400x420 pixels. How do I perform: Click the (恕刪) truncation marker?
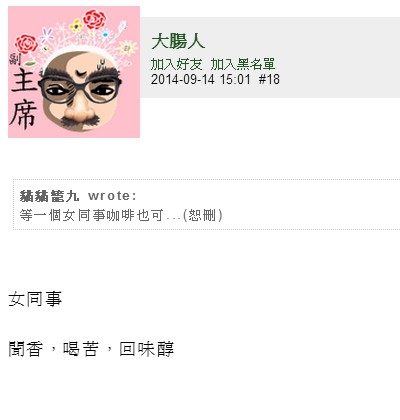[202, 215]
